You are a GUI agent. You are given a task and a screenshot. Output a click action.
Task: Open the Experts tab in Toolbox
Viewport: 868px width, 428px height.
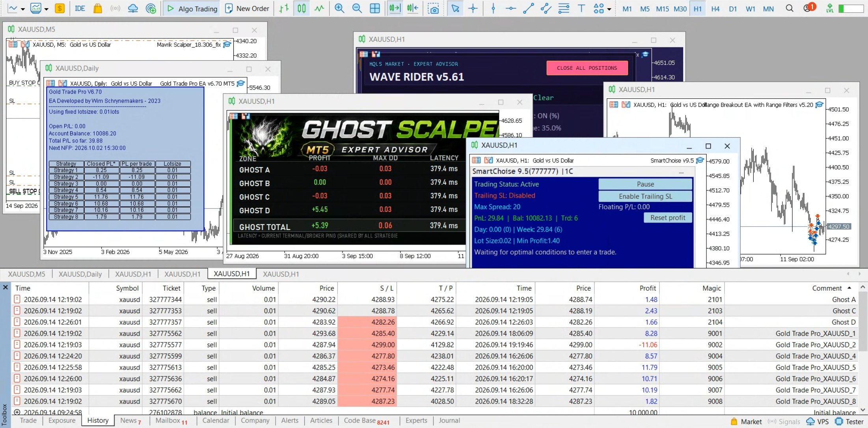pyautogui.click(x=416, y=421)
